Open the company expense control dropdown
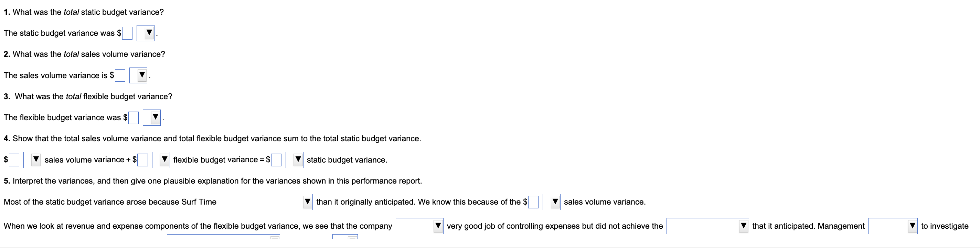The height and width of the screenshot is (248, 980). [x=438, y=226]
